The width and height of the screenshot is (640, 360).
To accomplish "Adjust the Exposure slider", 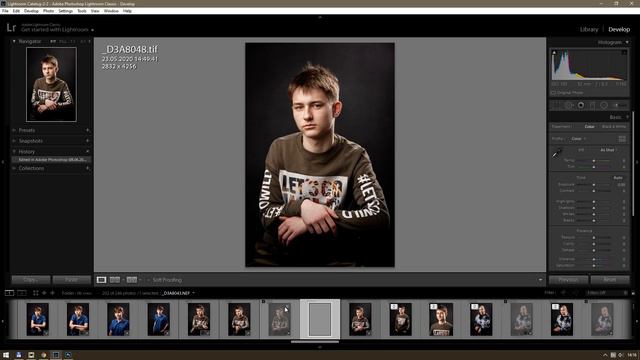I will (x=594, y=185).
